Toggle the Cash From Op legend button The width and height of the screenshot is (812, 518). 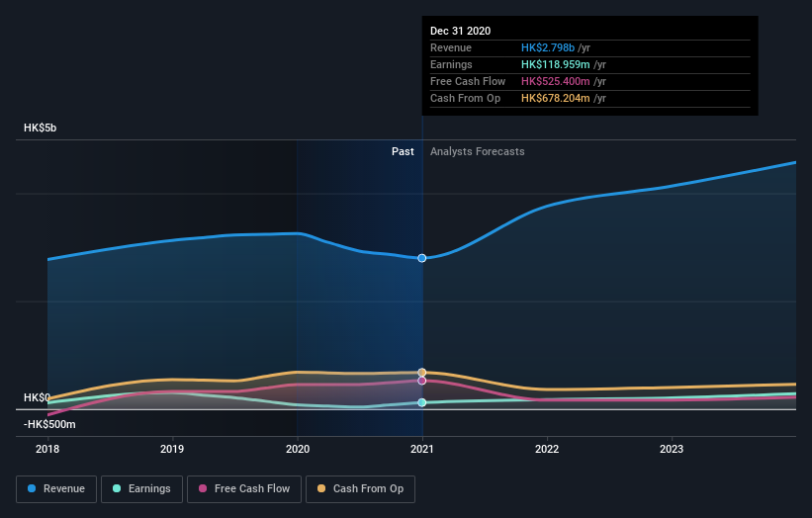coord(360,489)
